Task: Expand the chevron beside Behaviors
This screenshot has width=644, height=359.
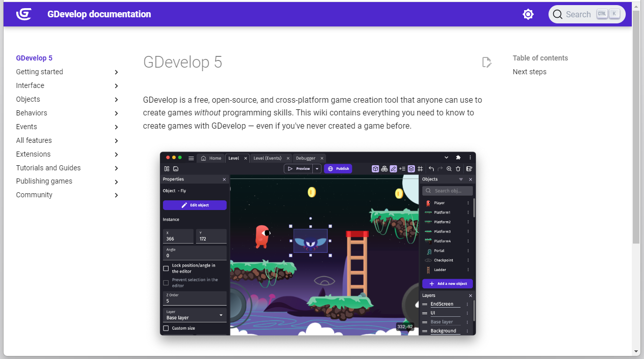Action: (116, 113)
